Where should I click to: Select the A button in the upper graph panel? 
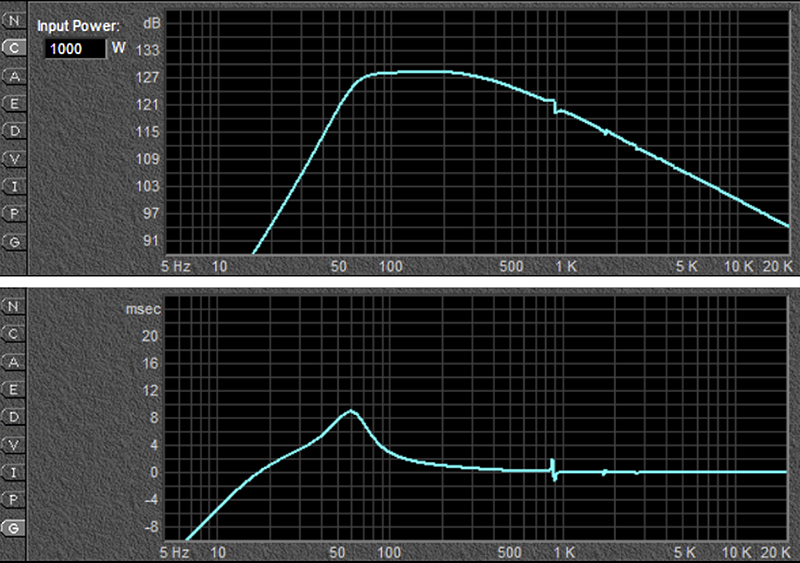click(x=13, y=77)
